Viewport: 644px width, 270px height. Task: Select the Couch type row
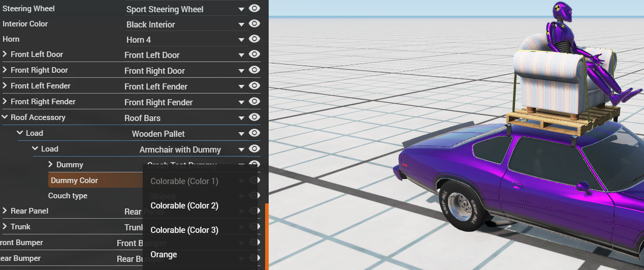68,196
